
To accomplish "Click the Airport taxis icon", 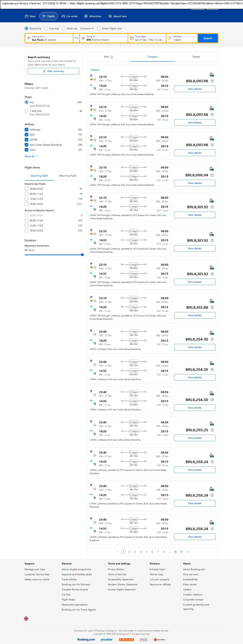I will pos(110,16).
